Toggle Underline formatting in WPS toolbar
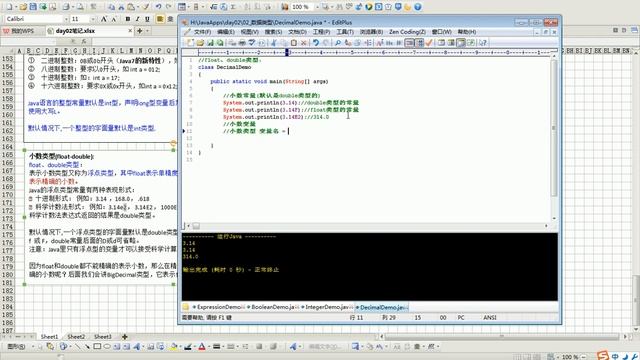Viewport: 640px width, 360px height. click(x=147, y=19)
